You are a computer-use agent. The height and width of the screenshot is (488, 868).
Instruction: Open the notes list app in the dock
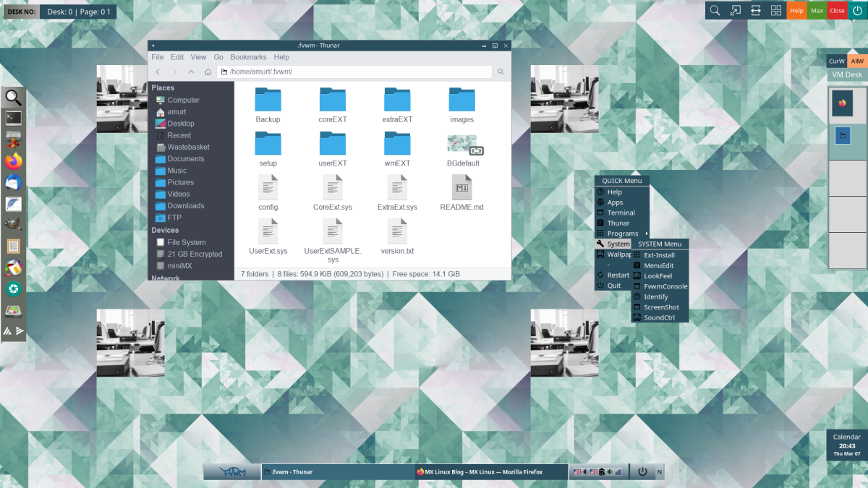[x=14, y=247]
